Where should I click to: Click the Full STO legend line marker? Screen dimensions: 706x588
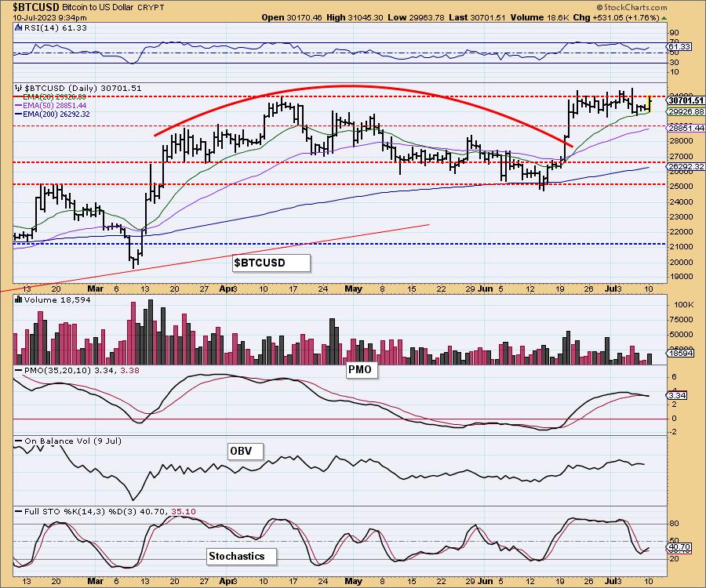point(19,511)
